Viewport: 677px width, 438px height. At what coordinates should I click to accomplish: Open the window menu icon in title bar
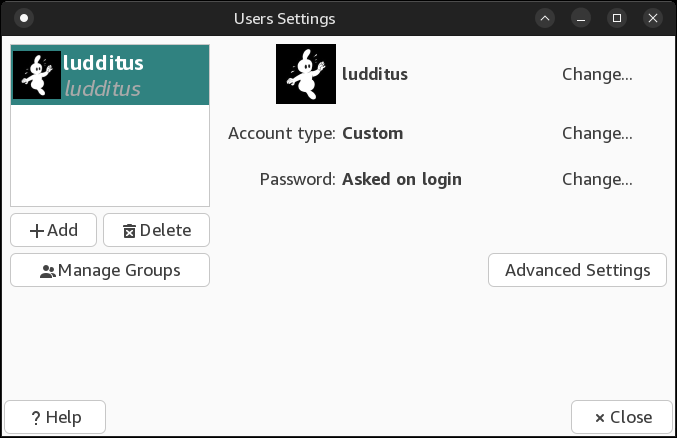pos(25,18)
